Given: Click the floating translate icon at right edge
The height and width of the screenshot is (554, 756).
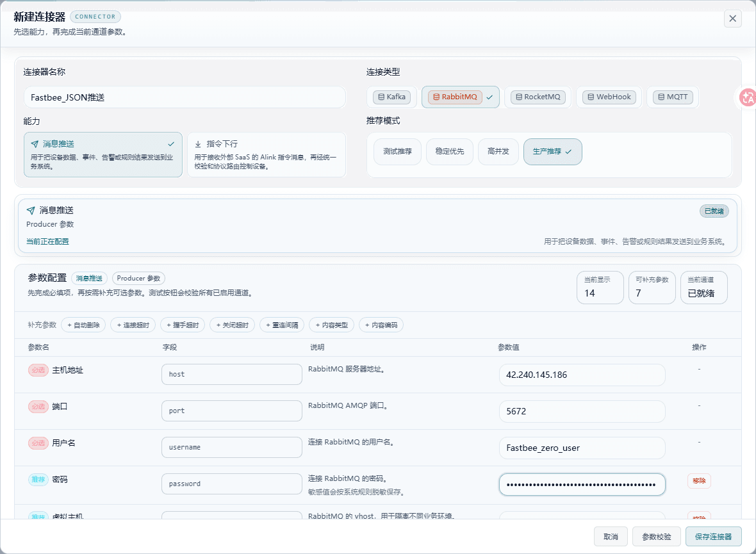Looking at the screenshot, I should coord(748,97).
